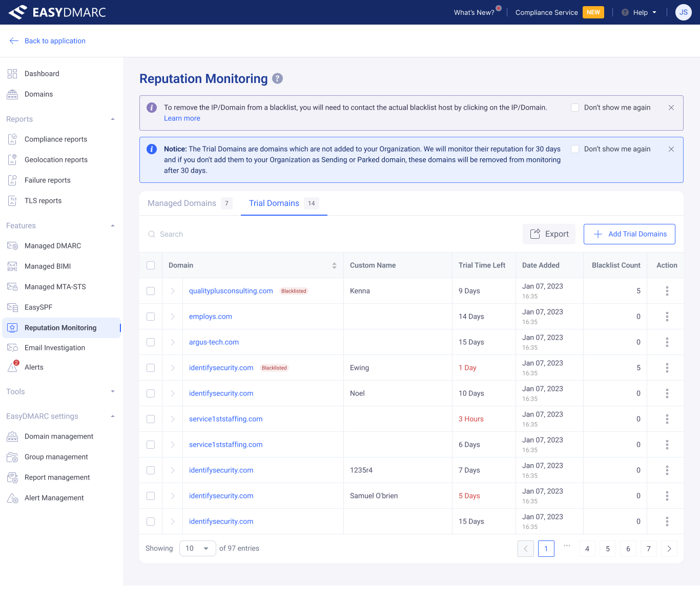The height and width of the screenshot is (604, 700).
Task: Switch to the Trial Domains tab
Action: (284, 203)
